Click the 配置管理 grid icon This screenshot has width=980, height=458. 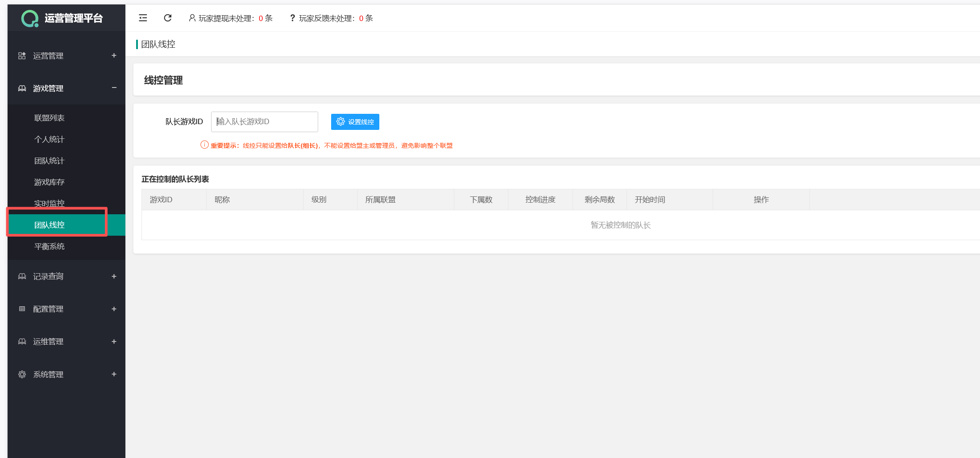[22, 309]
